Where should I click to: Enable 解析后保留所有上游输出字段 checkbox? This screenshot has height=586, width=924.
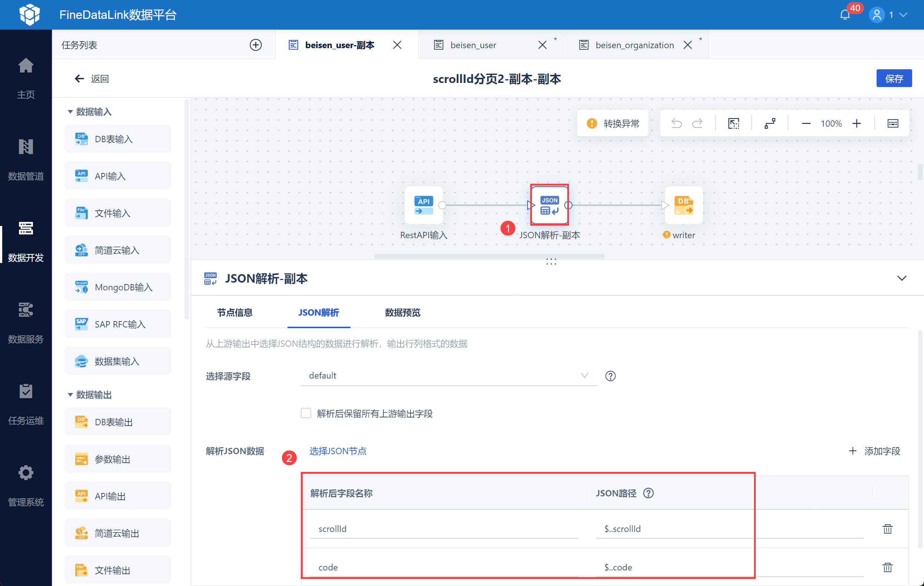306,413
